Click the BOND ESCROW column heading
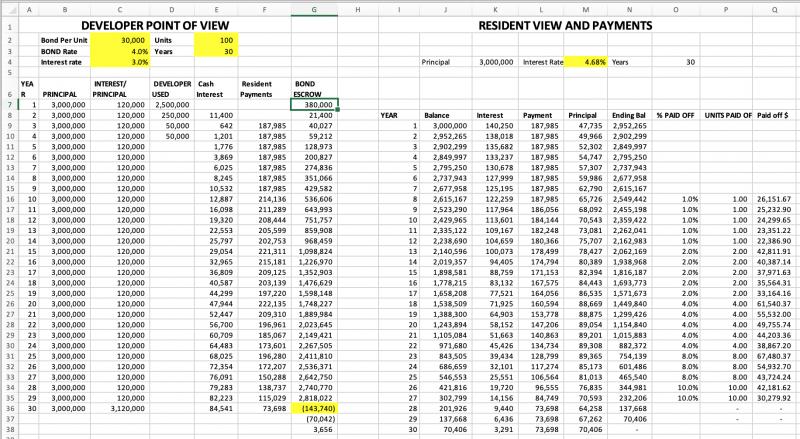800x439 pixels. click(307, 89)
